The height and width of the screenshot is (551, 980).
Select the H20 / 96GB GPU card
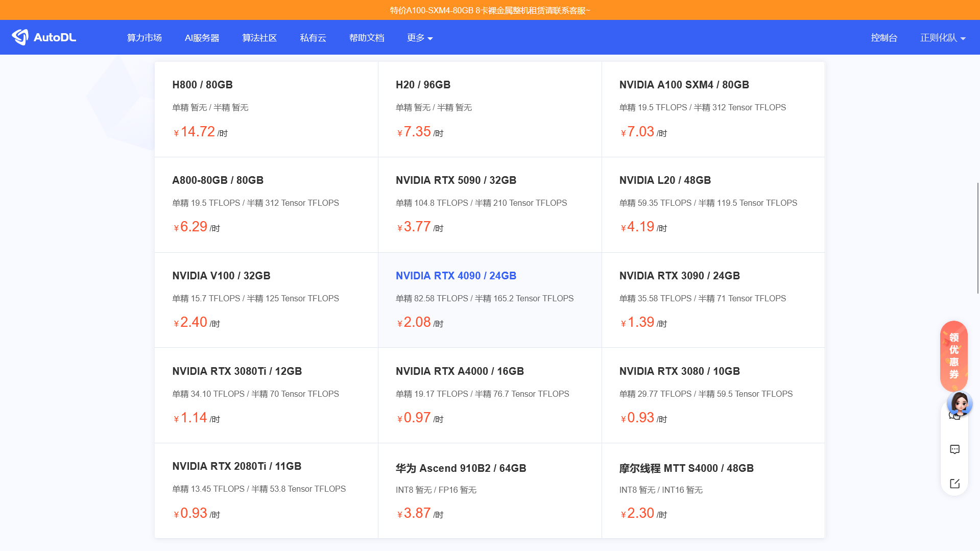point(490,109)
